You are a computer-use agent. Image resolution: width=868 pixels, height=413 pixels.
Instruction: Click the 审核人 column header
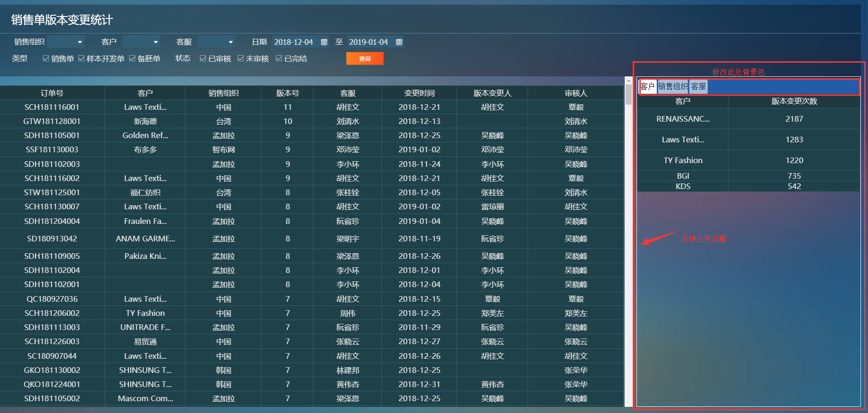coord(576,93)
